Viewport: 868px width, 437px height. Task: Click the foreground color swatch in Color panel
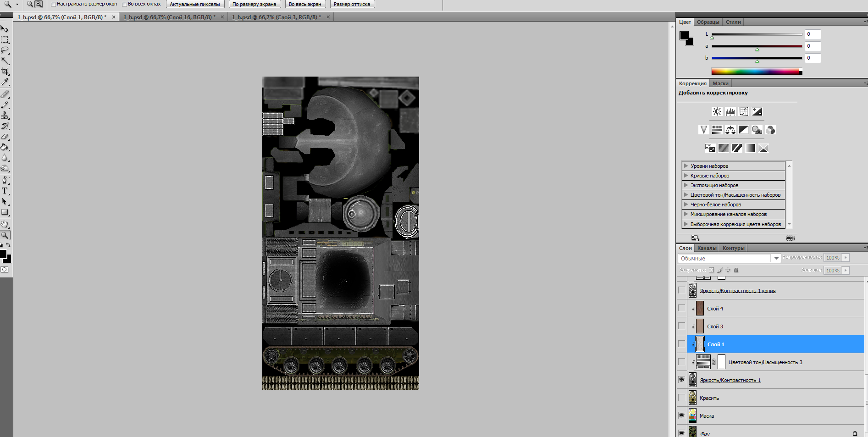684,36
